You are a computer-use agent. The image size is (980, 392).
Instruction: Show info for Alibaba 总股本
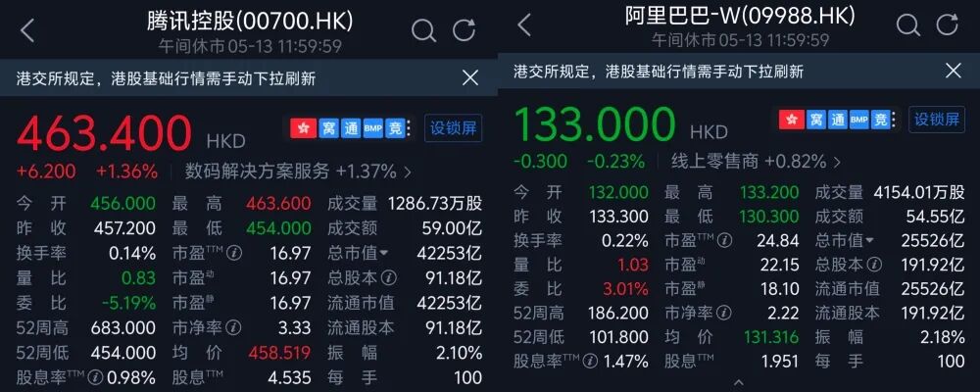874,265
